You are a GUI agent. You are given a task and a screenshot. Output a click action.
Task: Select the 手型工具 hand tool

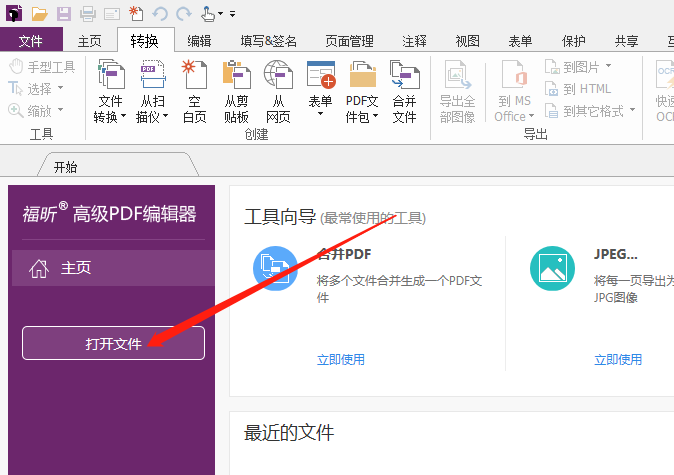[x=42, y=67]
